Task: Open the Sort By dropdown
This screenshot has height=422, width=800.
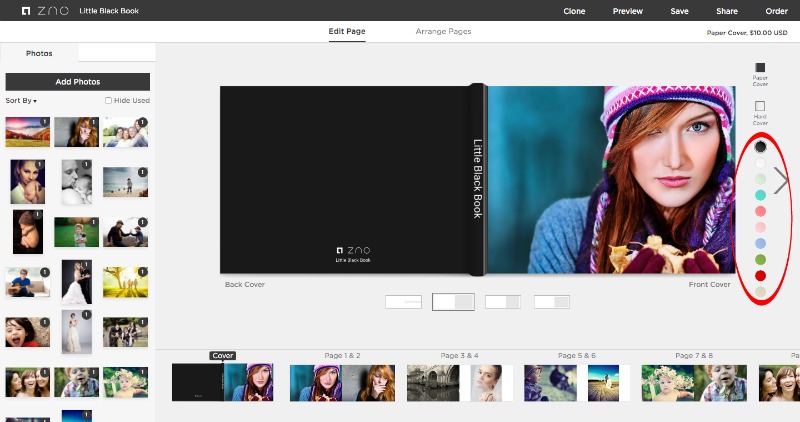Action: click(21, 101)
